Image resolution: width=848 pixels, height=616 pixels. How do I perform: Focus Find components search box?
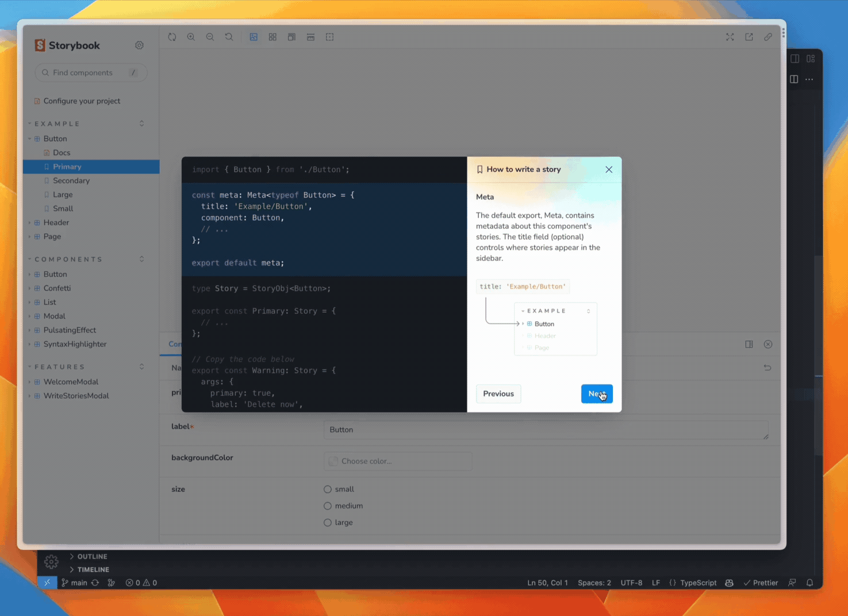(x=91, y=72)
